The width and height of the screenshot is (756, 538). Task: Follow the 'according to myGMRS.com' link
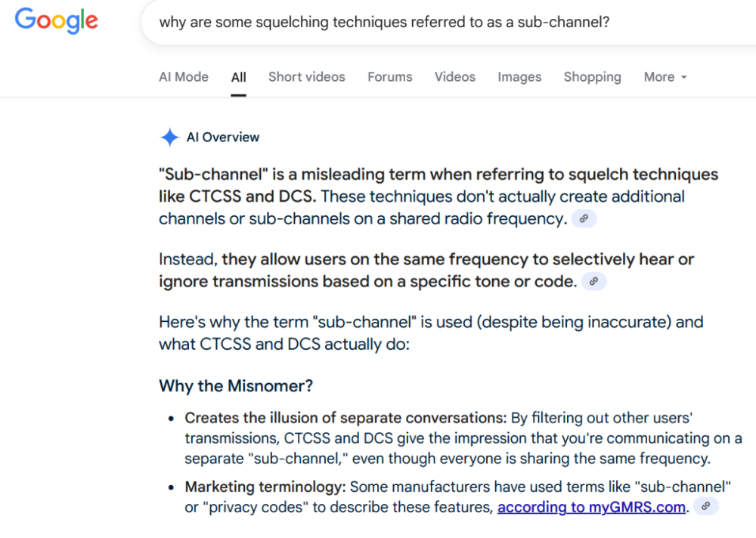(591, 507)
